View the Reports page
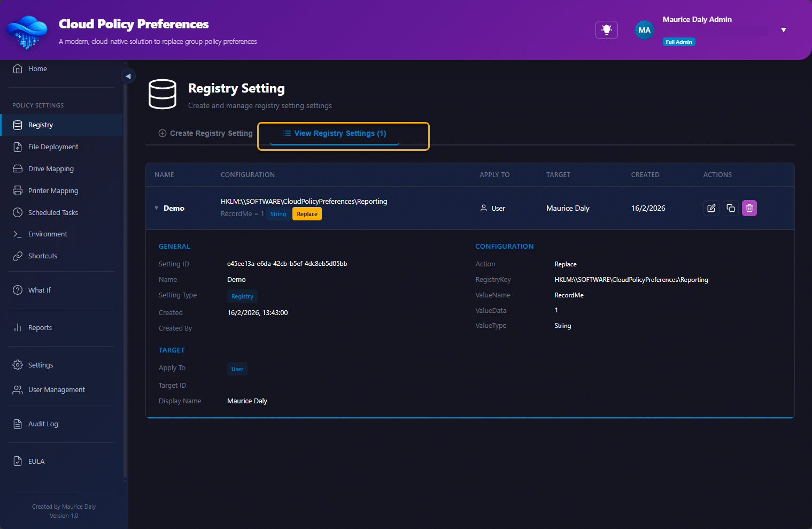 (40, 328)
